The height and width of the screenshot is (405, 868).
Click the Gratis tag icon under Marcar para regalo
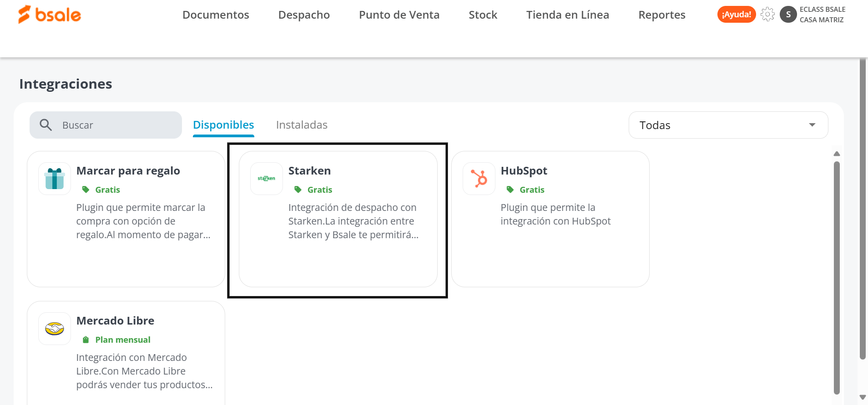(86, 190)
